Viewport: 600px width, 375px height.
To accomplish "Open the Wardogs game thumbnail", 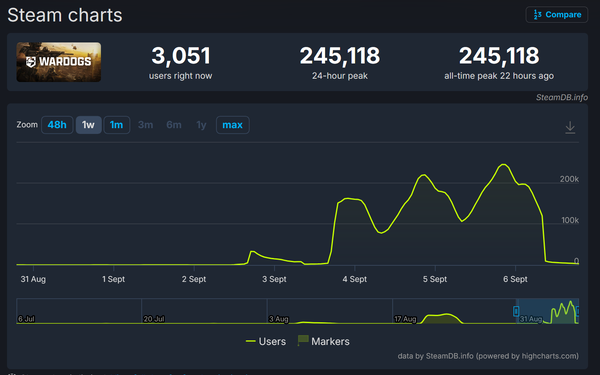I will click(59, 62).
